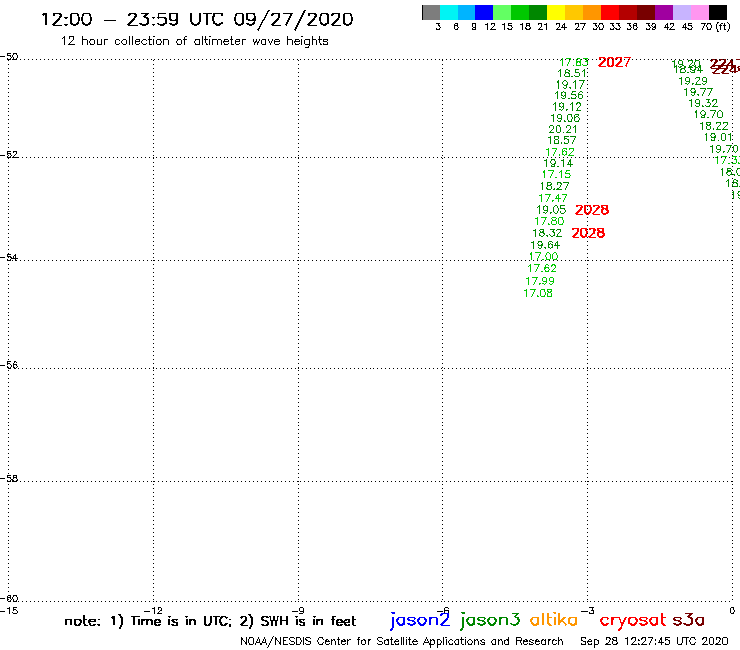The image size is (740, 650).
Task: Click the 19.56 measurement
Action: click(x=569, y=95)
